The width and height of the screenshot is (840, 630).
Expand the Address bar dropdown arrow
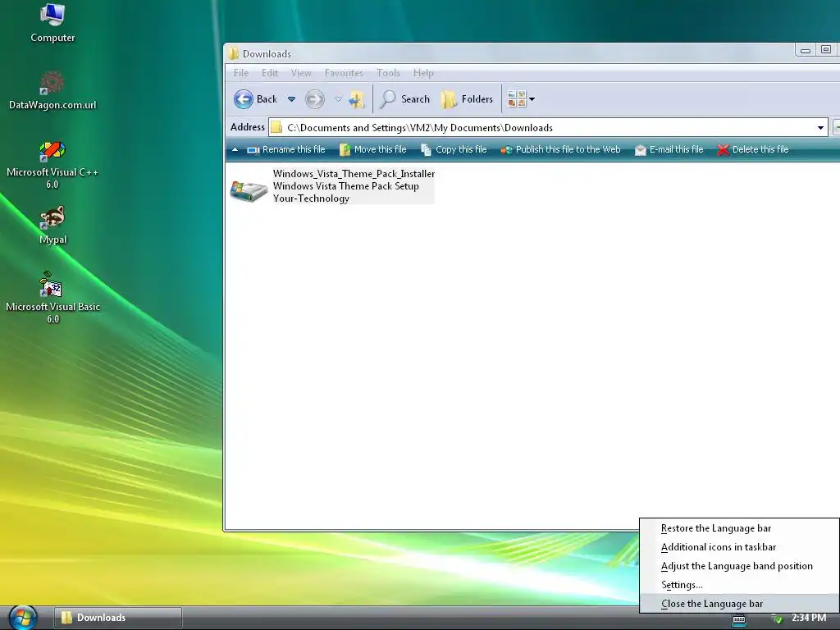tap(820, 127)
